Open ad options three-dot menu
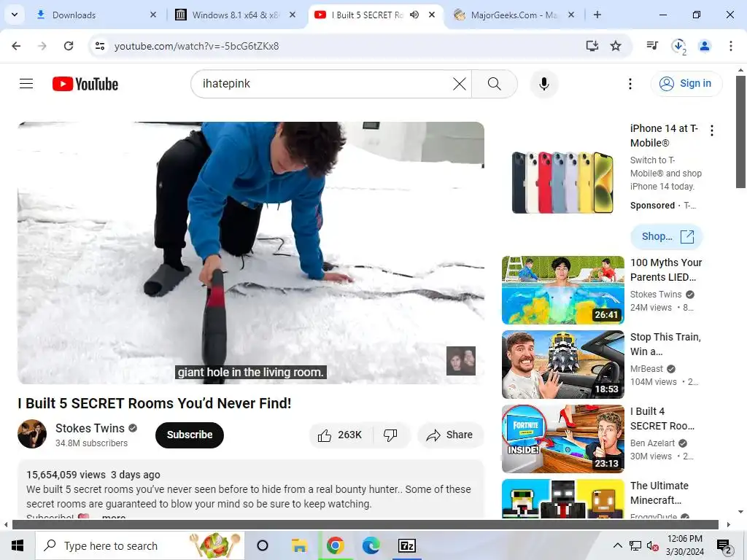Viewport: 747px width, 560px height. click(x=712, y=131)
